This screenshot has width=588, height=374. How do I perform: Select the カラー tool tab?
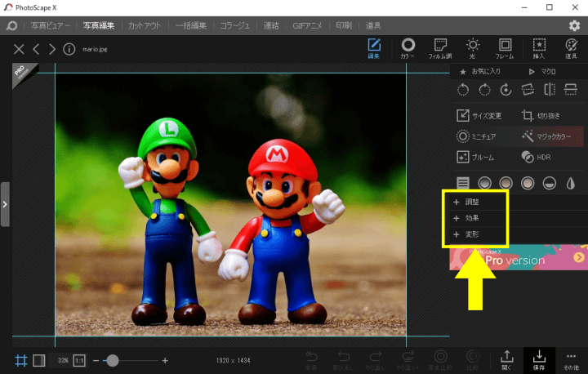[408, 49]
